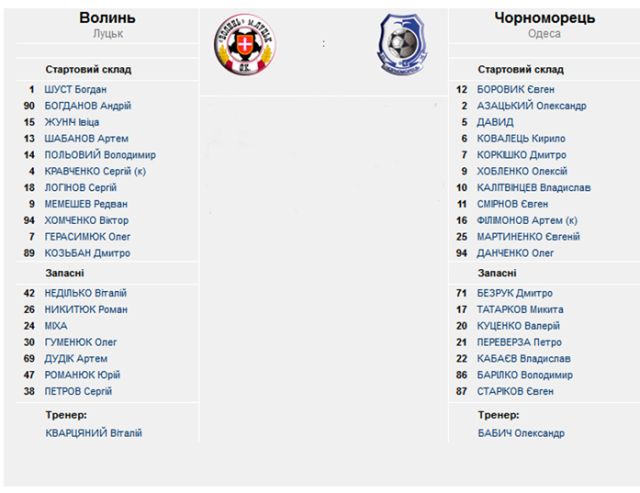Open the Волинь team name heading
Viewport: 640px width, 493px height.
pyautogui.click(x=107, y=18)
